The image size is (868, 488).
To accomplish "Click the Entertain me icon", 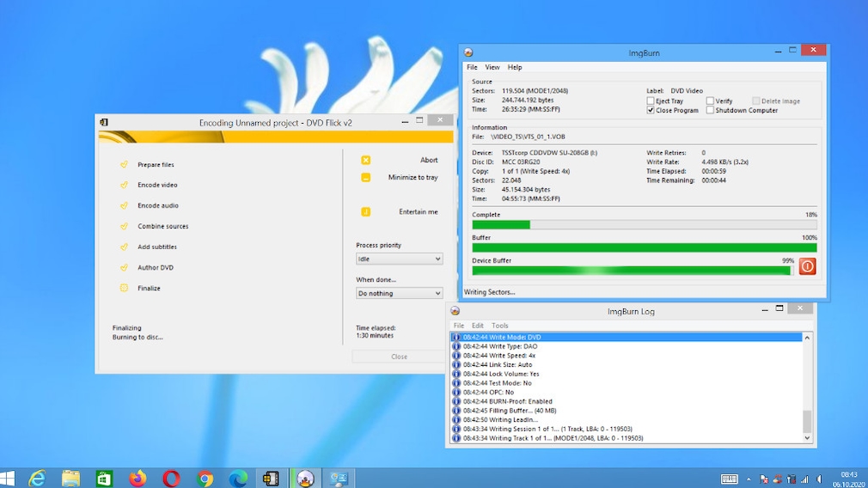I will (366, 212).
